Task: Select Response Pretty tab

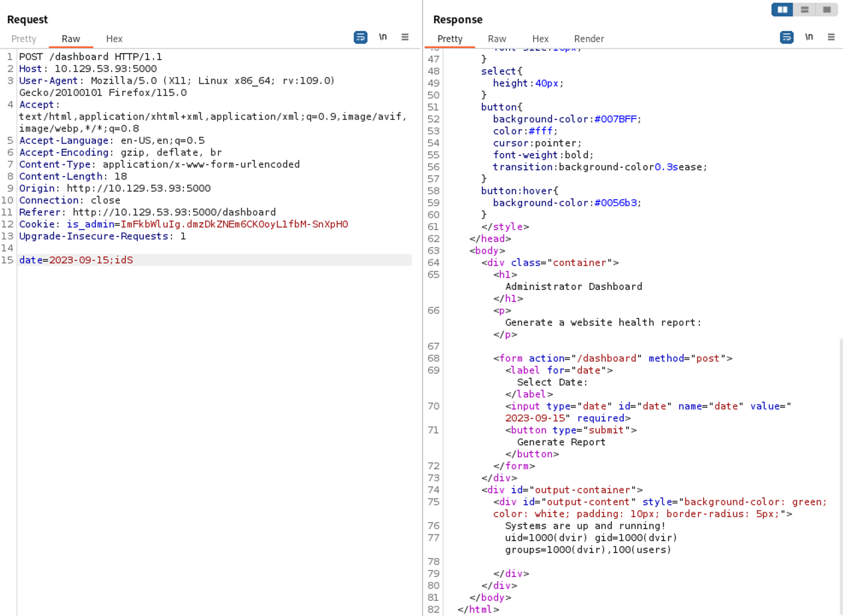Action: pos(450,39)
